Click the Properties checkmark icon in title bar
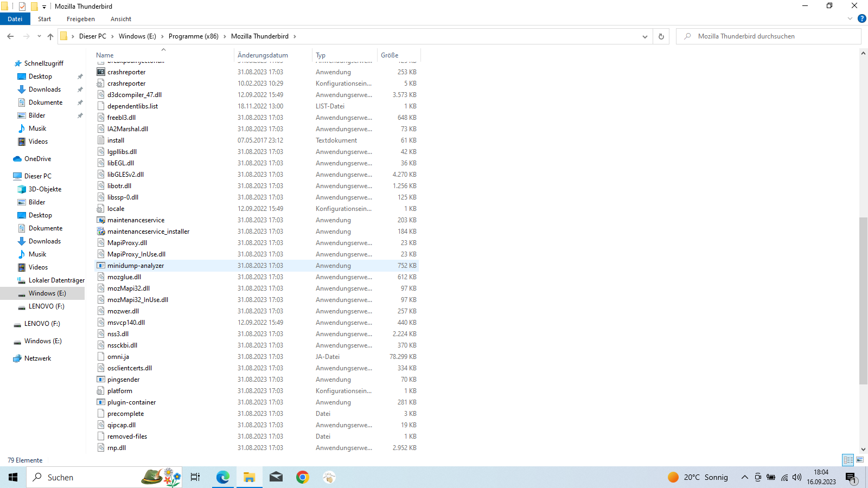This screenshot has height=488, width=868. (22, 7)
